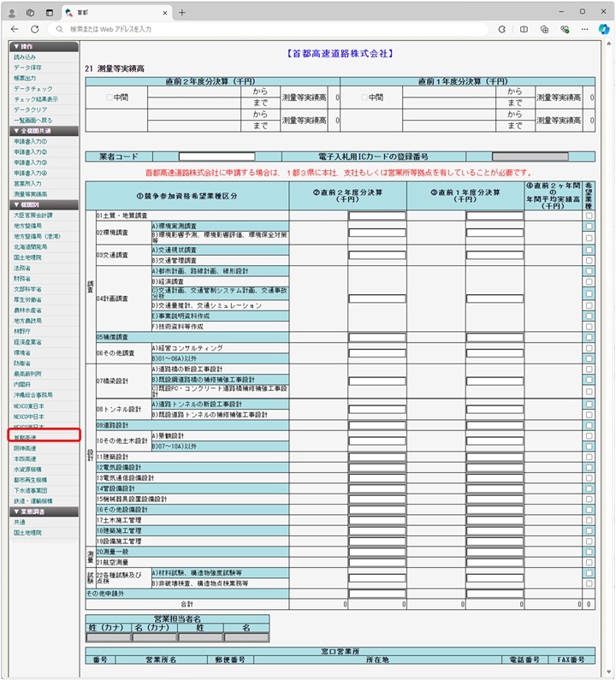Image resolution: width=616 pixels, height=680 pixels.
Task: Click 帳票出力 in the sidebar
Action: 25,78
